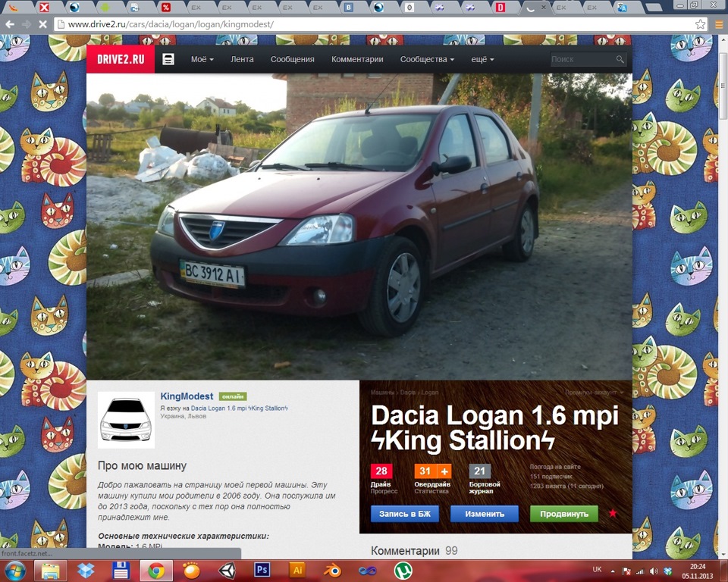The width and height of the screenshot is (728, 582).
Task: Click the 'Украина, Львов' location text
Action: click(x=184, y=416)
